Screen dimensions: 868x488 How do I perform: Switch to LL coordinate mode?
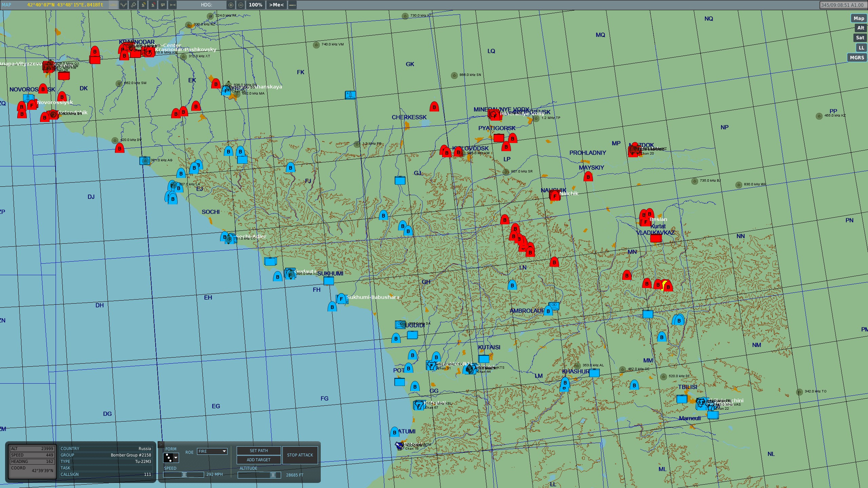point(861,48)
